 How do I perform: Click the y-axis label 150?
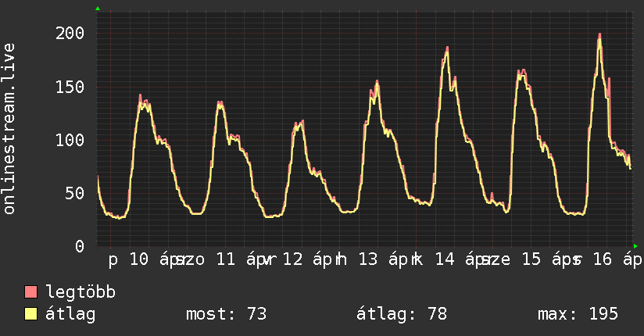click(70, 87)
